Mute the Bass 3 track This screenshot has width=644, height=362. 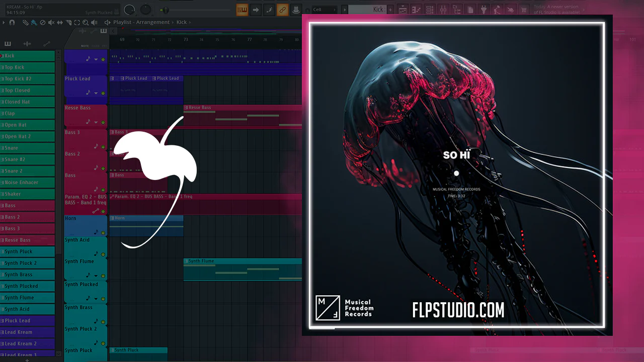[103, 147]
